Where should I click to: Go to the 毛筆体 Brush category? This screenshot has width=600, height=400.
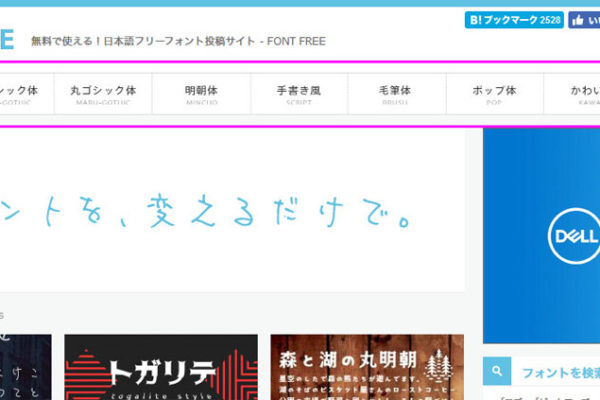coord(395,94)
